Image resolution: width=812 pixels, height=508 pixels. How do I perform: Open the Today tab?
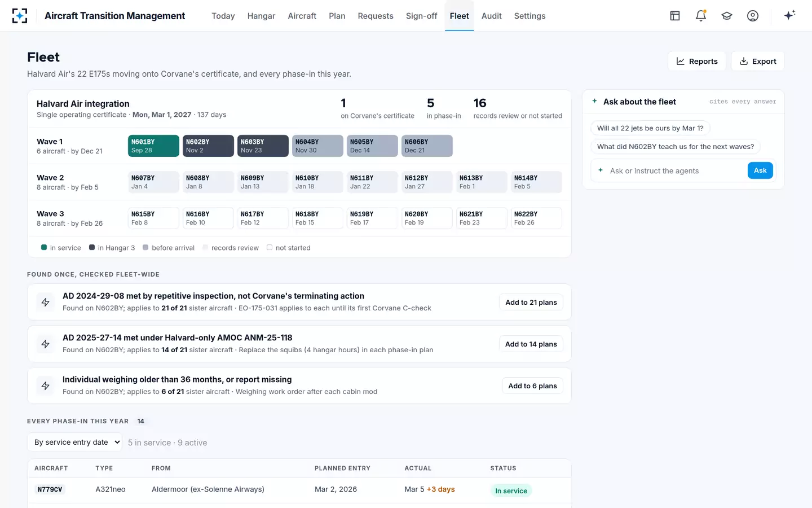tap(223, 16)
